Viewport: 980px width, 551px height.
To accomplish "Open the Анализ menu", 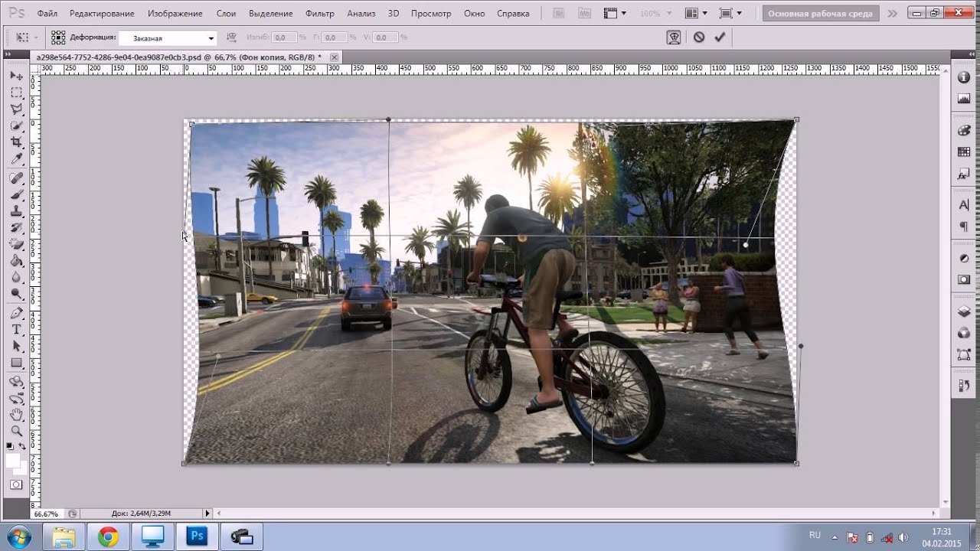I will (x=361, y=14).
